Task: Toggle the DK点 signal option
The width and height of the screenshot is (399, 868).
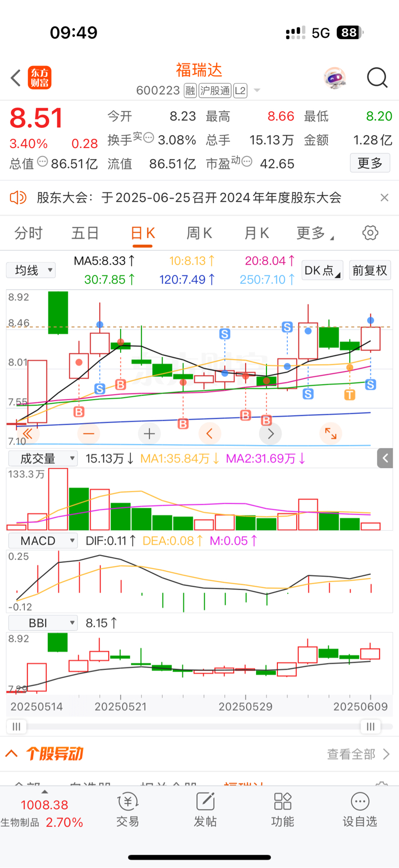Action: click(323, 270)
